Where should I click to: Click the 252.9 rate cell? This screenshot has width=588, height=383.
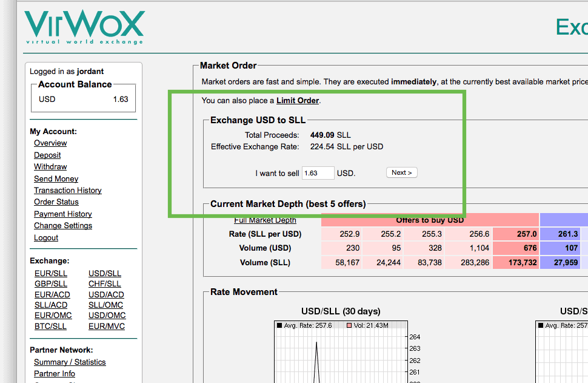[341, 234]
